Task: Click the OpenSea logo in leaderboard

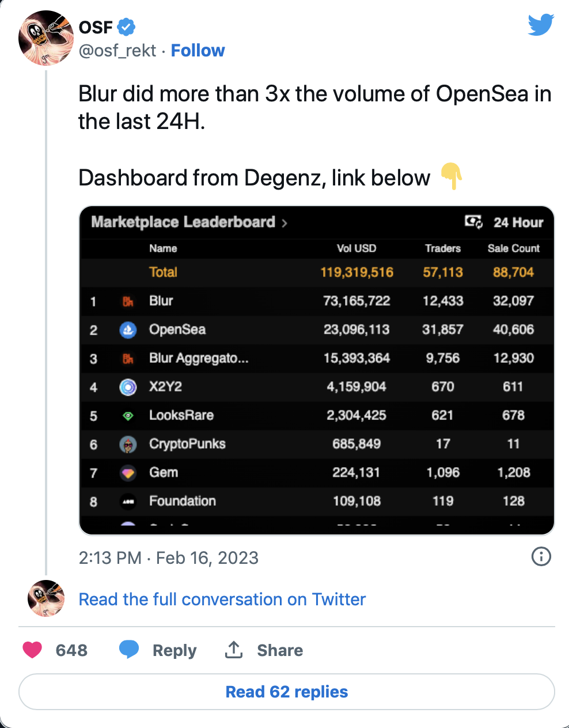Action: (128, 330)
